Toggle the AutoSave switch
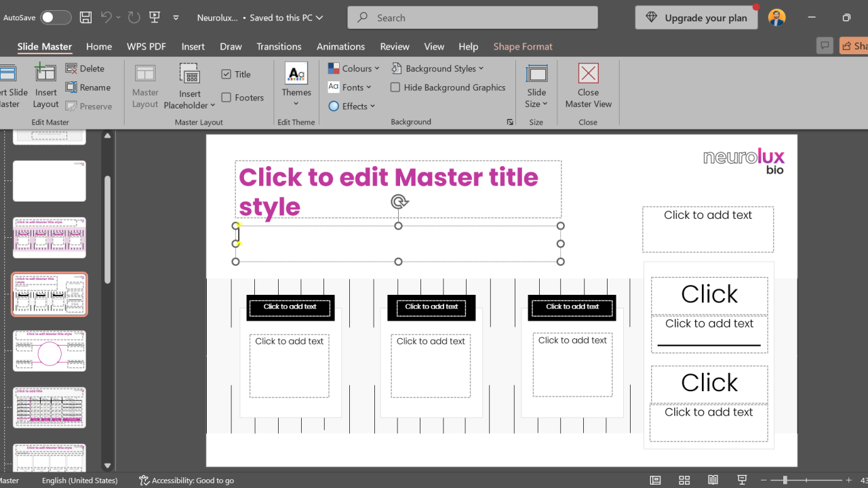868x488 pixels. click(x=56, y=18)
